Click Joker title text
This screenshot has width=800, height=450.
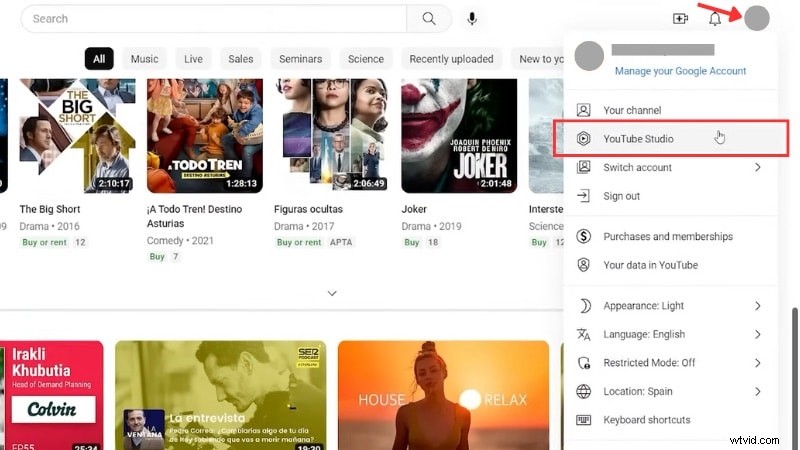(414, 209)
